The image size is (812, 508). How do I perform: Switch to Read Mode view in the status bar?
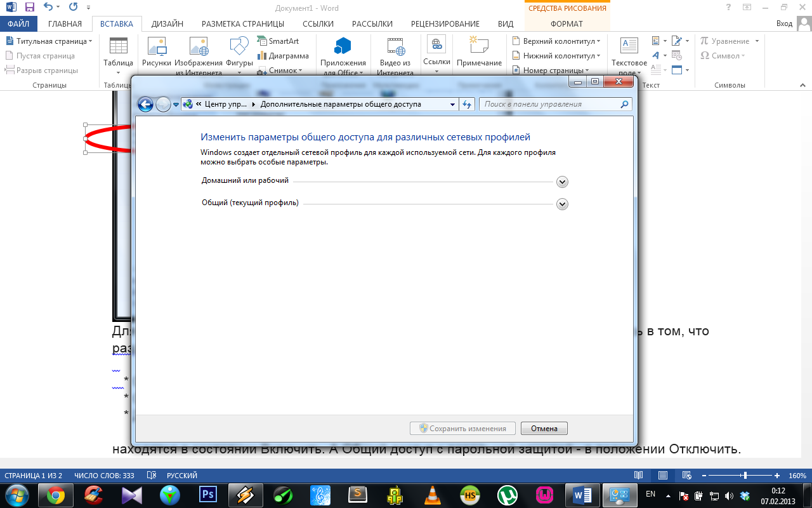tap(639, 475)
